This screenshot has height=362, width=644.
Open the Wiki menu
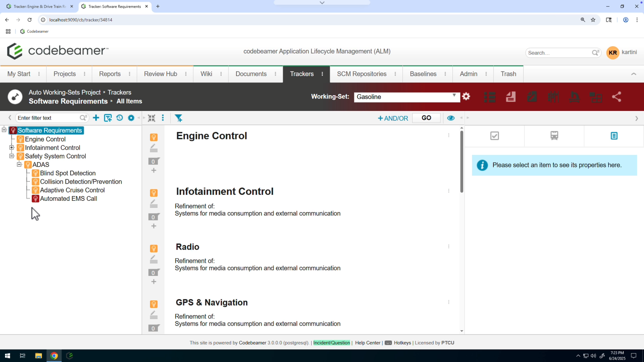tap(206, 74)
